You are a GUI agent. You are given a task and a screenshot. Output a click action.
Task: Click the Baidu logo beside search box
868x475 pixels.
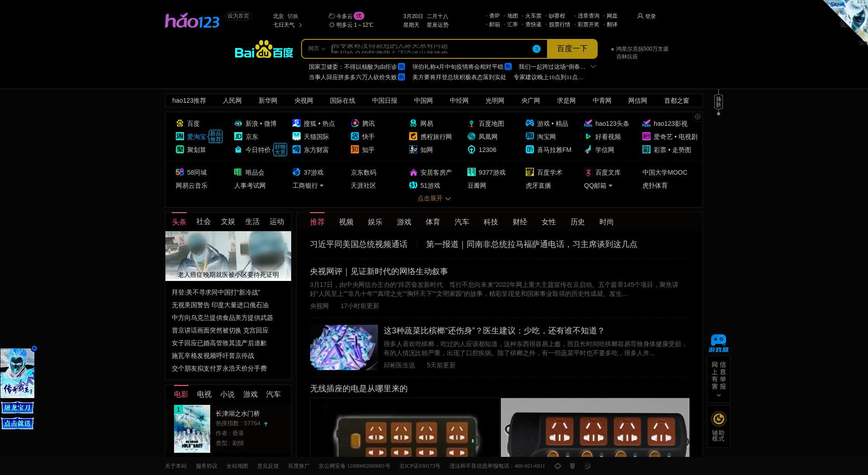pos(264,49)
